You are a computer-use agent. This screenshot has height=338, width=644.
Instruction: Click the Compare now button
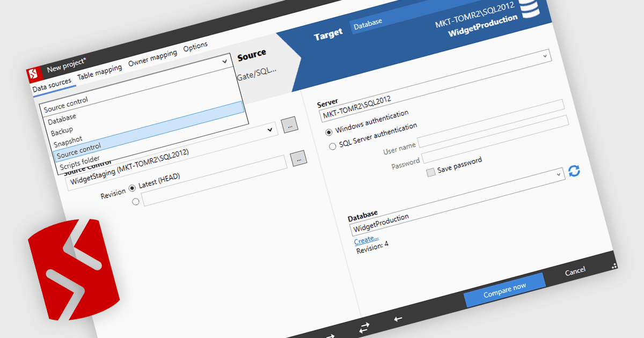[504, 290]
